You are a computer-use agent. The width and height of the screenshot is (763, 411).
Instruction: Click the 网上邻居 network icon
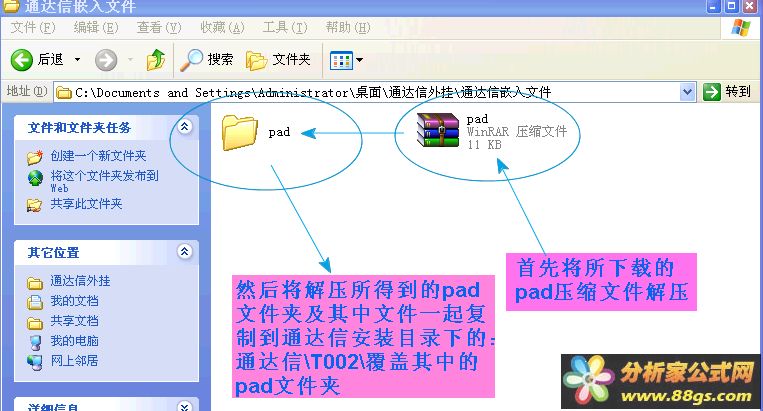point(35,362)
